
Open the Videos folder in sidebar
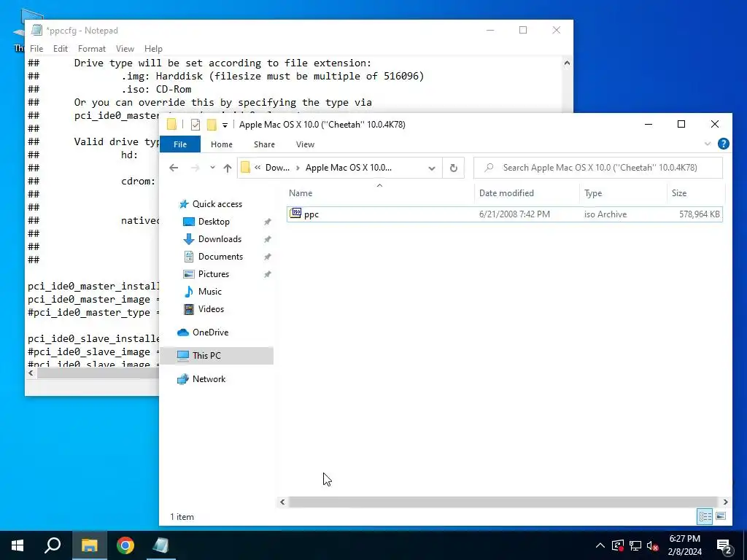(x=211, y=309)
